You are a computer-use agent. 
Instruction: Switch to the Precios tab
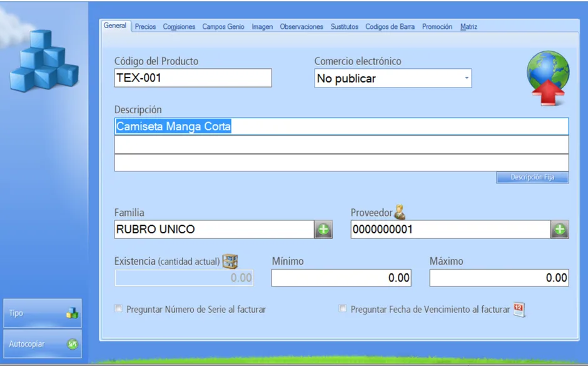pyautogui.click(x=146, y=27)
